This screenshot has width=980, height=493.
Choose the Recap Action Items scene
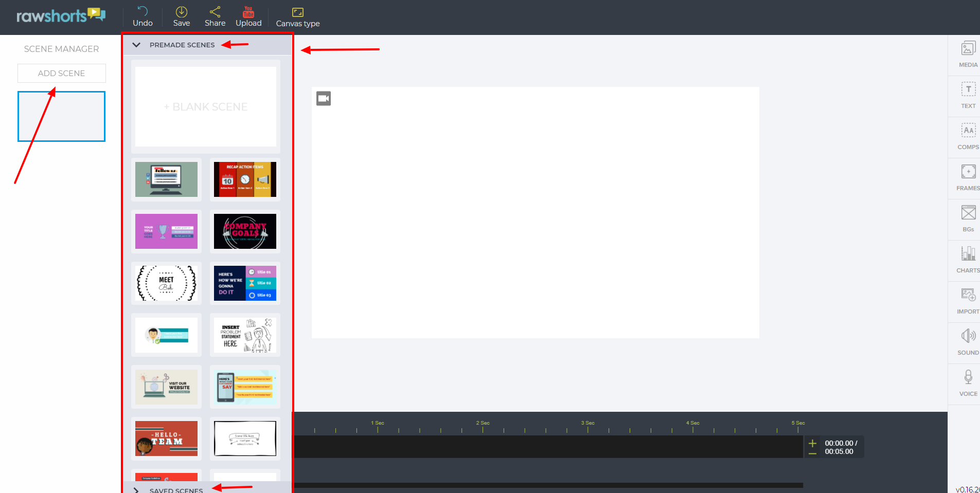245,179
